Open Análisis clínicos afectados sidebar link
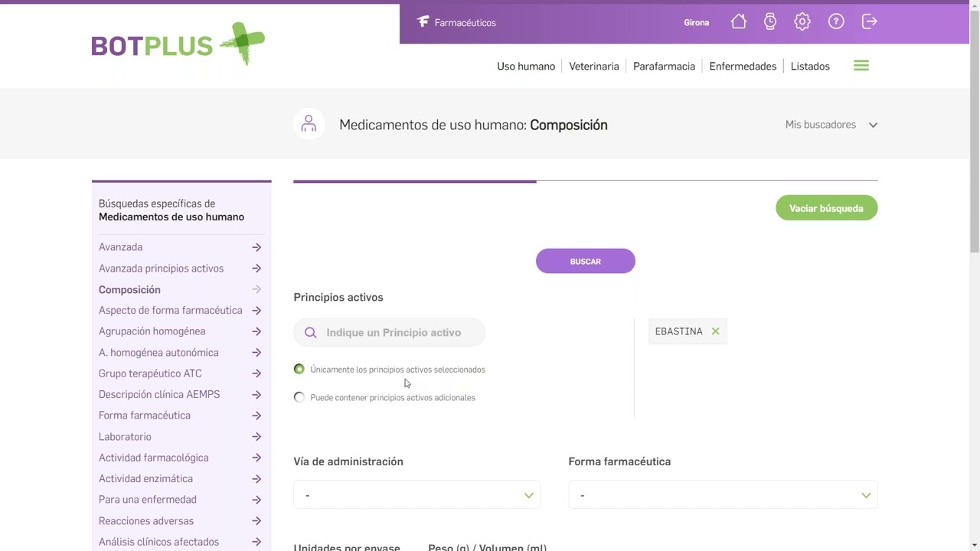Viewport: 980px width, 551px height. (158, 542)
